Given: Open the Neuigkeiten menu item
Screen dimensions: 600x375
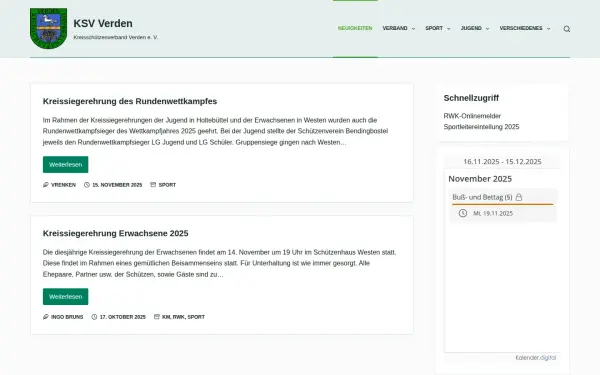Looking at the screenshot, I should pyautogui.click(x=355, y=28).
